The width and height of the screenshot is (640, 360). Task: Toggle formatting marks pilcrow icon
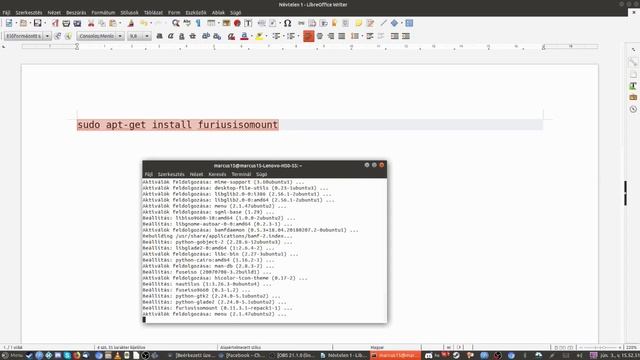point(198,23)
